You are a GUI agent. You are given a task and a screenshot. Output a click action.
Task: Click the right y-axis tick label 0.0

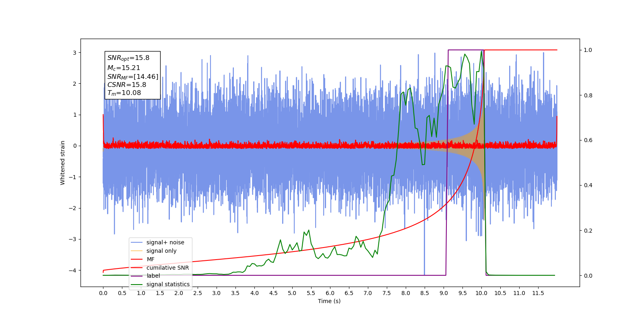coord(588,276)
